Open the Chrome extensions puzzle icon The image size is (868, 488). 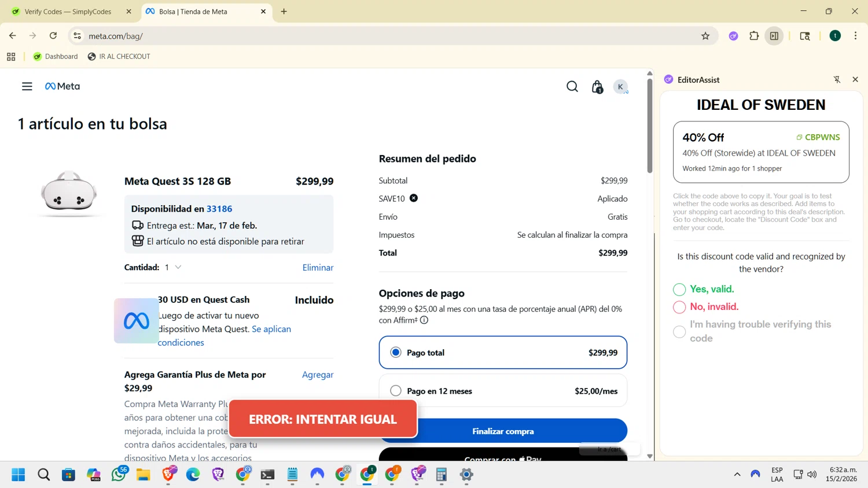pyautogui.click(x=754, y=36)
